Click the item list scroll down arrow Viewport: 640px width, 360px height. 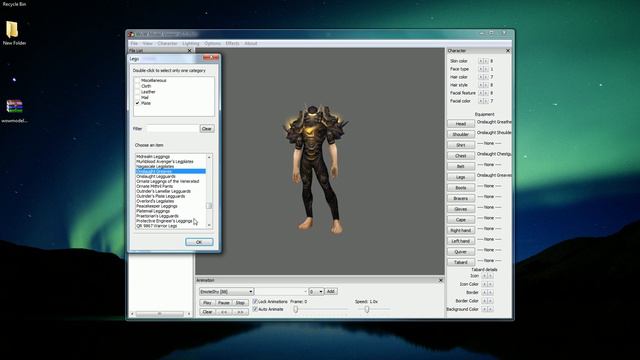(x=209, y=225)
